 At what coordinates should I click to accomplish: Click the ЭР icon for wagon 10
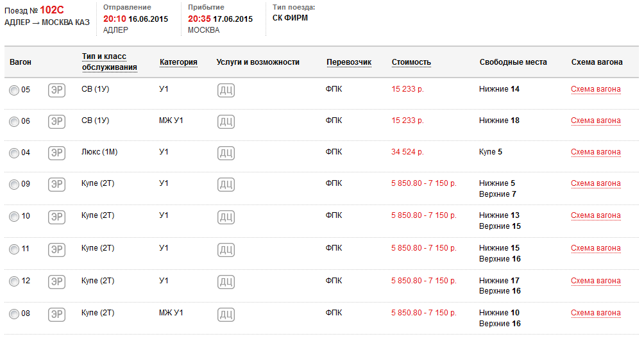point(57,217)
